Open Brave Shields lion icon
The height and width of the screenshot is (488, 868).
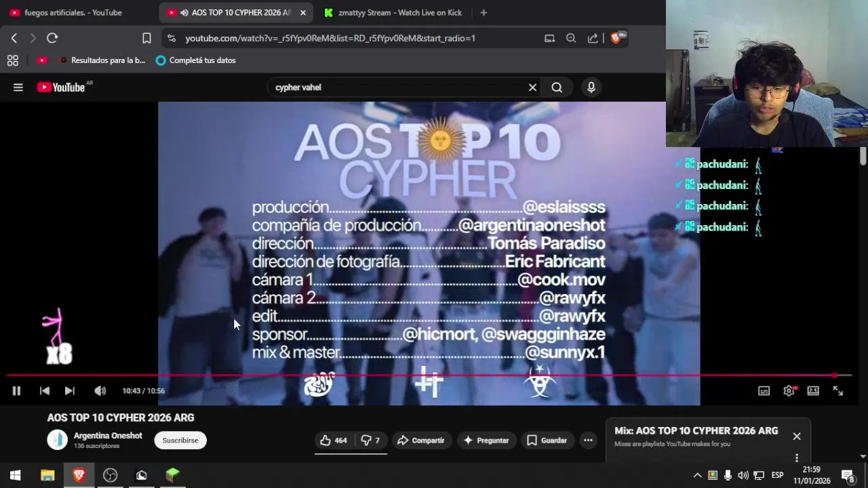click(x=616, y=38)
